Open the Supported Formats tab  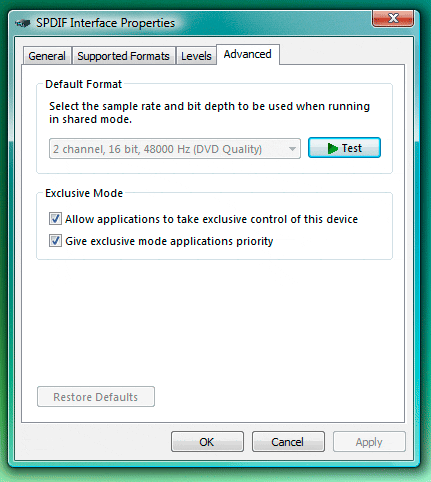123,56
